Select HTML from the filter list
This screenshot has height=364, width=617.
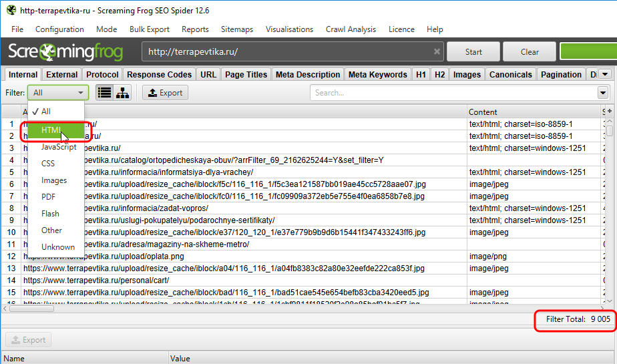[51, 130]
